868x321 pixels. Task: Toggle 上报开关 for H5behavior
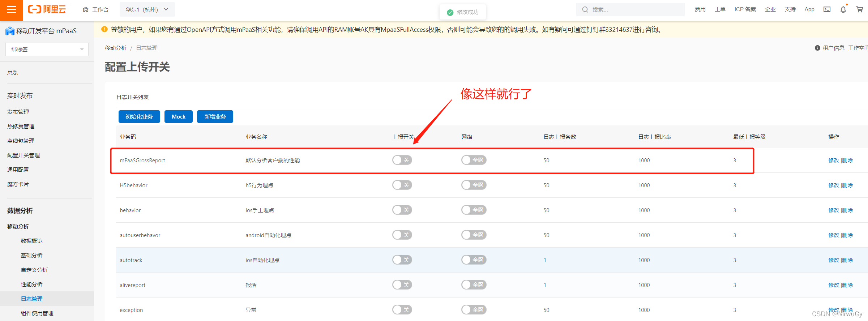402,185
